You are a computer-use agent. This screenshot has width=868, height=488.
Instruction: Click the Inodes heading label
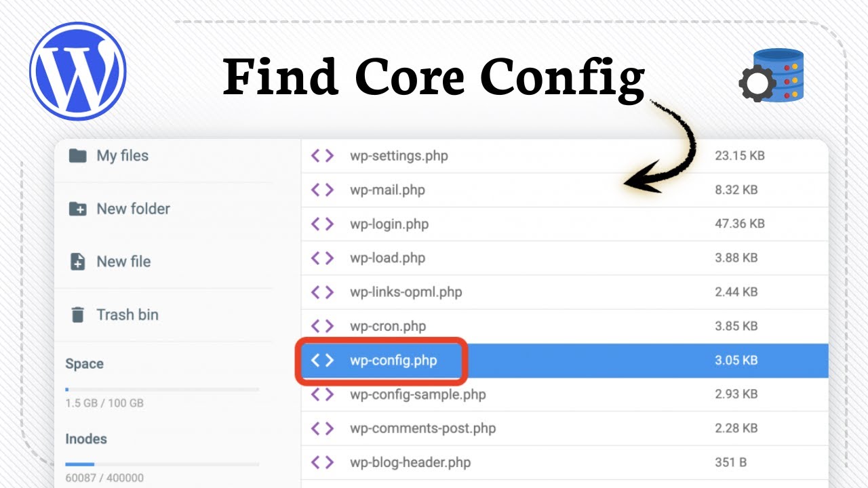point(86,439)
